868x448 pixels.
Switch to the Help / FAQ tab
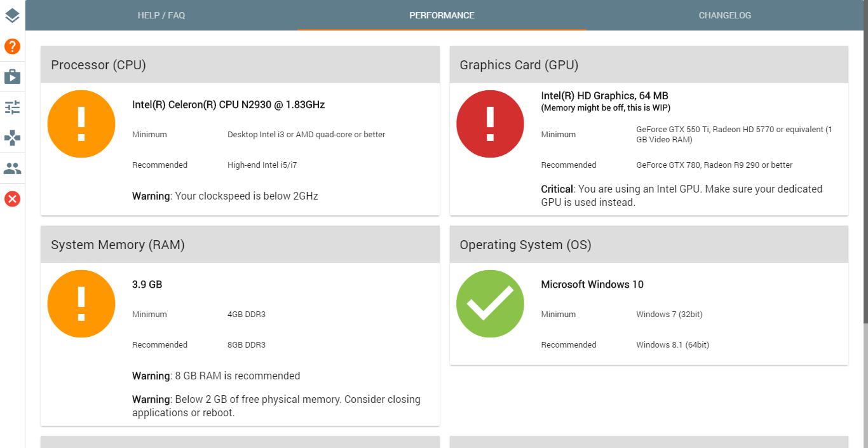161,15
